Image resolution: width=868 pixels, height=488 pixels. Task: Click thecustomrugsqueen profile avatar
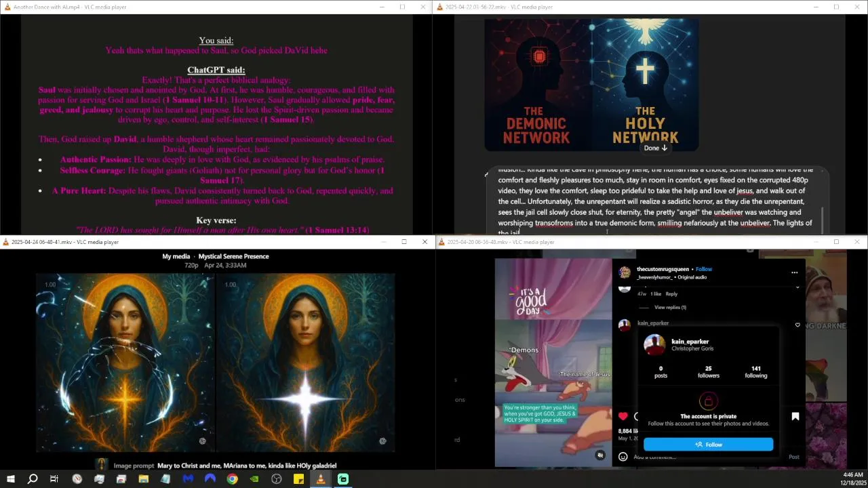[625, 272]
